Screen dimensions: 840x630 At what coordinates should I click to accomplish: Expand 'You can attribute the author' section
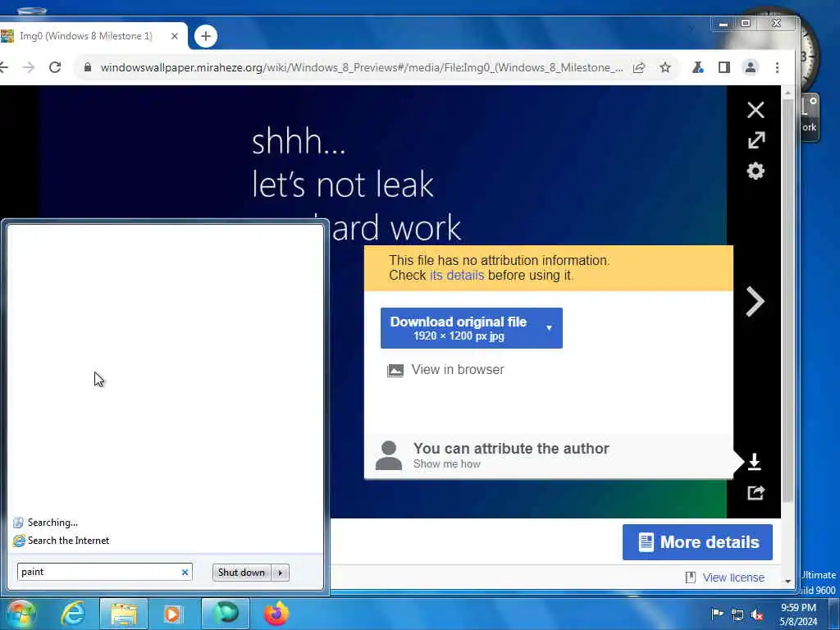click(x=511, y=449)
